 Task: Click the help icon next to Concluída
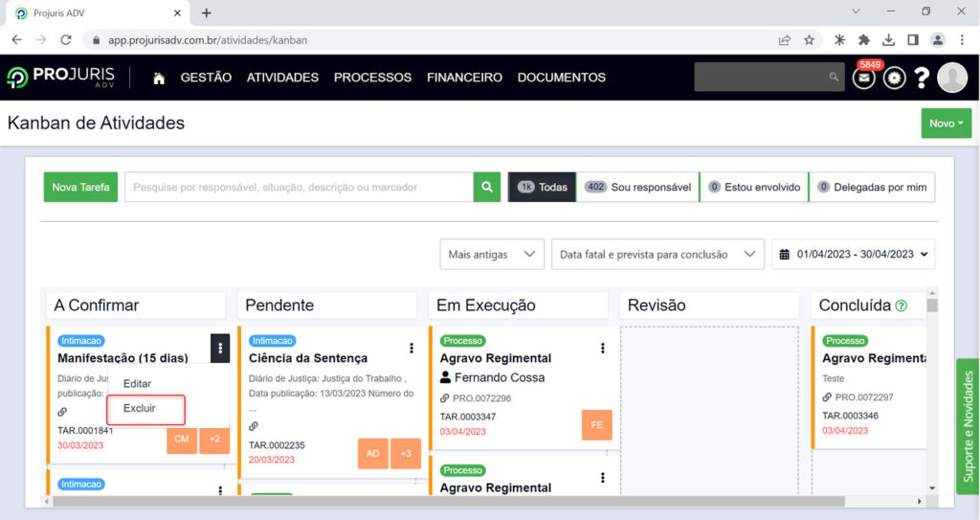pyautogui.click(x=902, y=305)
